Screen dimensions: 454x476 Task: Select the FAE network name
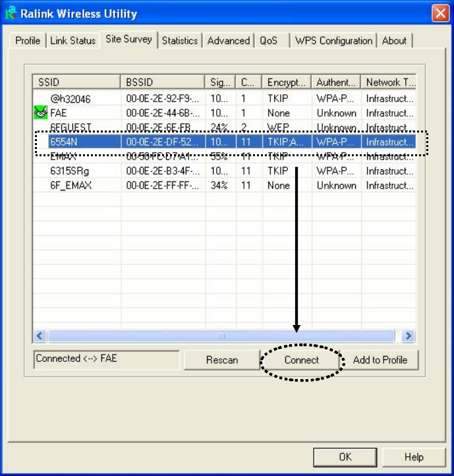coord(58,113)
